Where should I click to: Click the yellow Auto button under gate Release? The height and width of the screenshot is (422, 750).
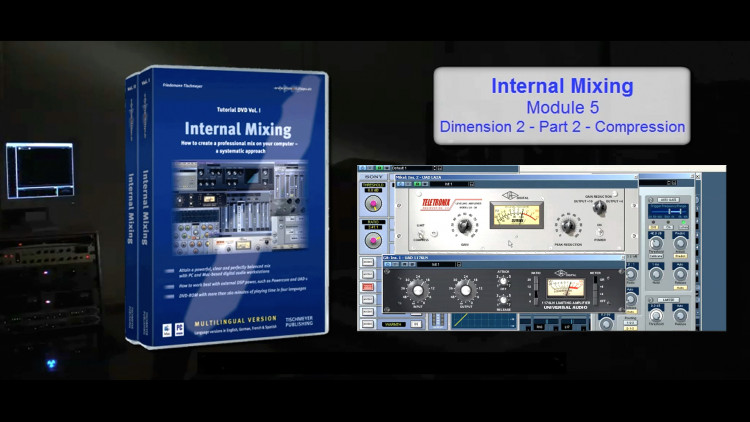tap(680, 288)
